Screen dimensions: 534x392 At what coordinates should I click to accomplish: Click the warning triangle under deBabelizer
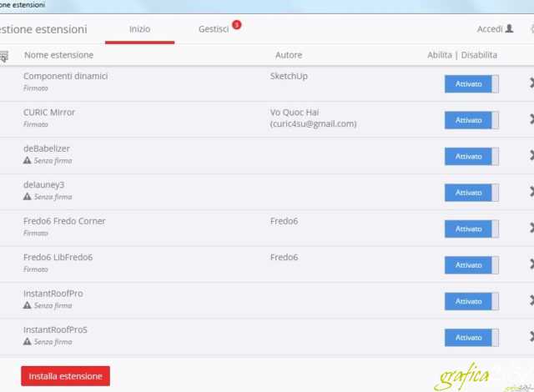click(27, 160)
